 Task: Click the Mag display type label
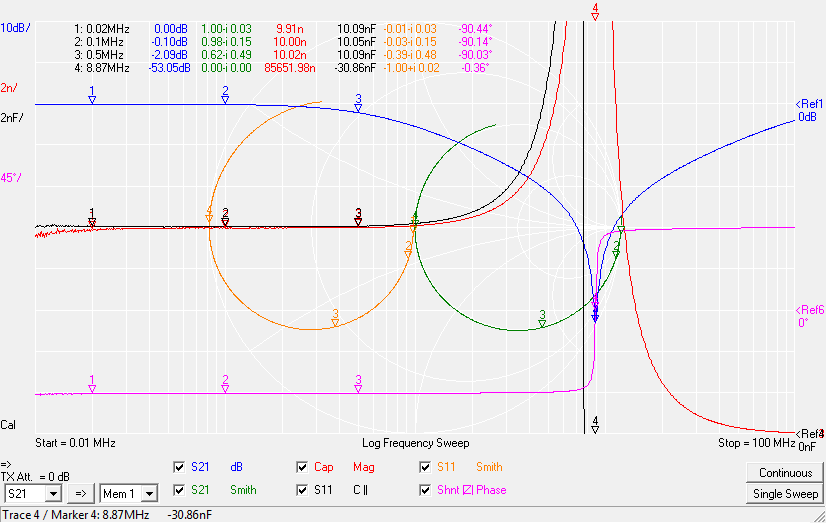point(363,467)
